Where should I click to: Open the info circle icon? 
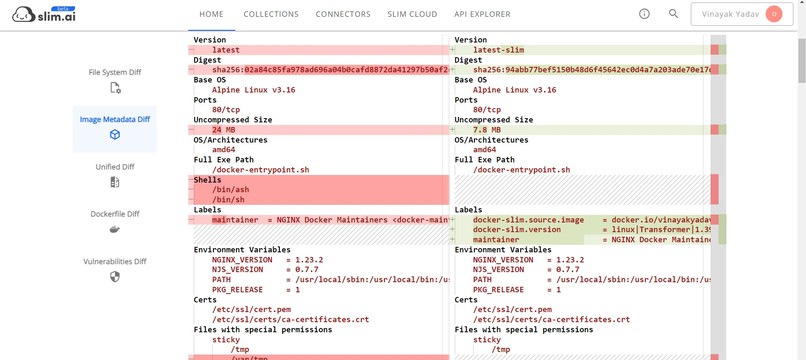(644, 14)
